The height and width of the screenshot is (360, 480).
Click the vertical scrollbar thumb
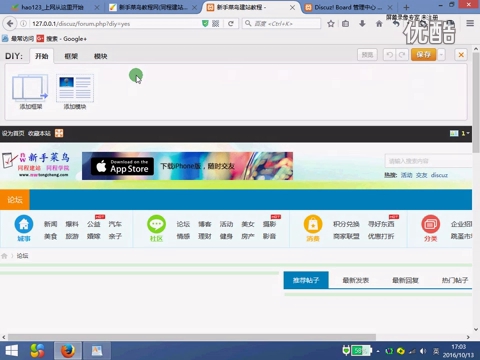(476, 103)
